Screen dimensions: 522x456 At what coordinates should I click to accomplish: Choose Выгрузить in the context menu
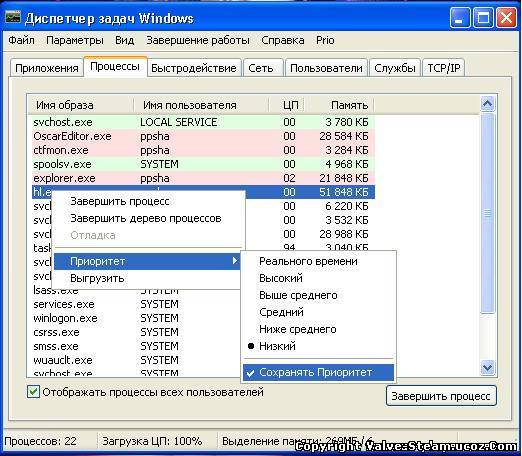coord(148,278)
